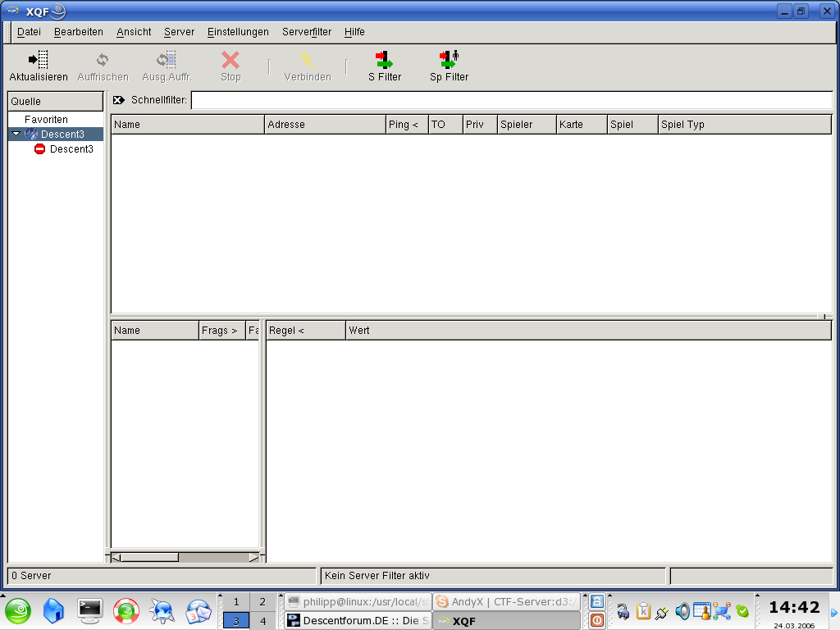This screenshot has width=840, height=630.
Task: Click the player list horizontal scrollbar thumb
Action: (149, 557)
